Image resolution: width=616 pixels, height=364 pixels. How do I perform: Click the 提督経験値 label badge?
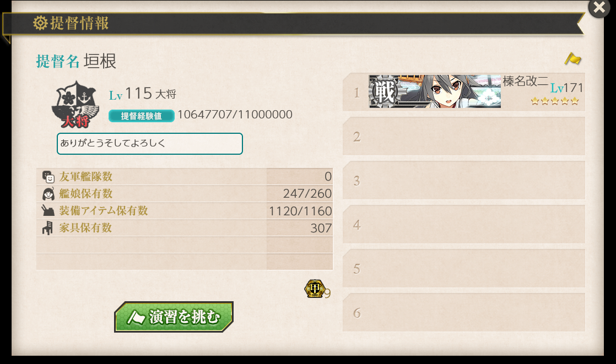[x=142, y=116]
